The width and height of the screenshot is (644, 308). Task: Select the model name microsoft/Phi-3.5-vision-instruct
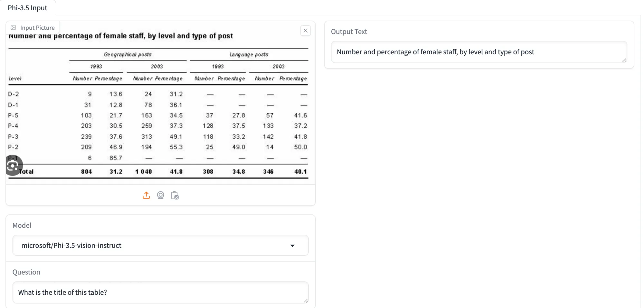pos(71,245)
